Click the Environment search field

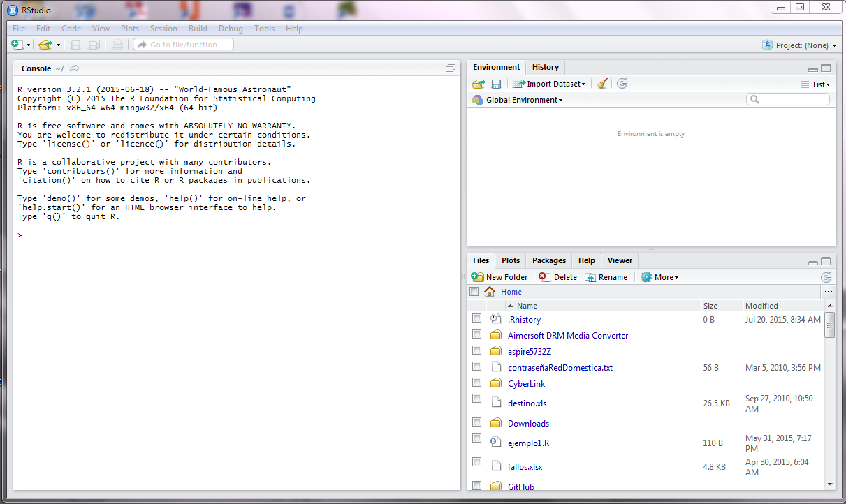(788, 100)
